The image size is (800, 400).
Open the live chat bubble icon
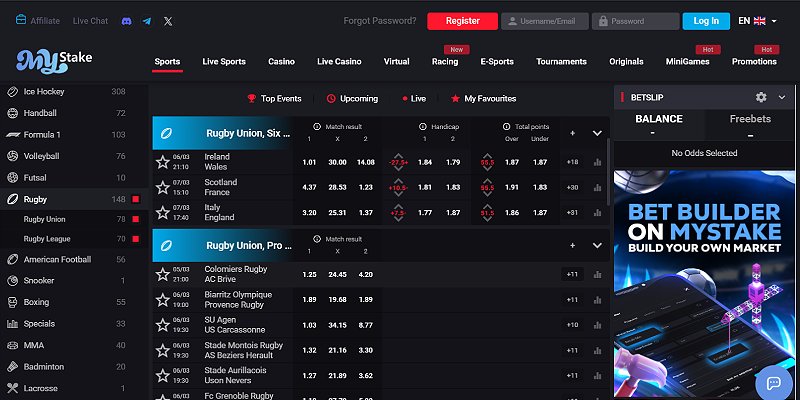[x=773, y=382]
